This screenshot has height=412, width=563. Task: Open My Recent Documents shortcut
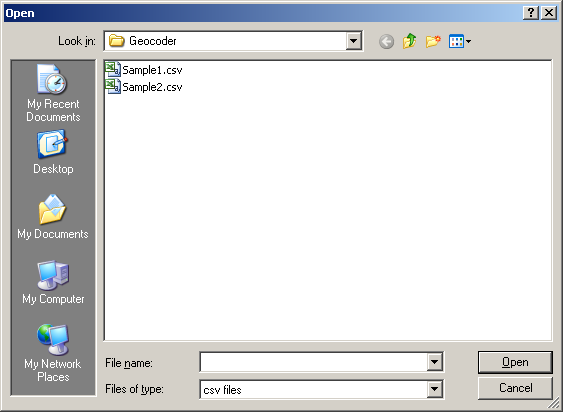(53, 93)
